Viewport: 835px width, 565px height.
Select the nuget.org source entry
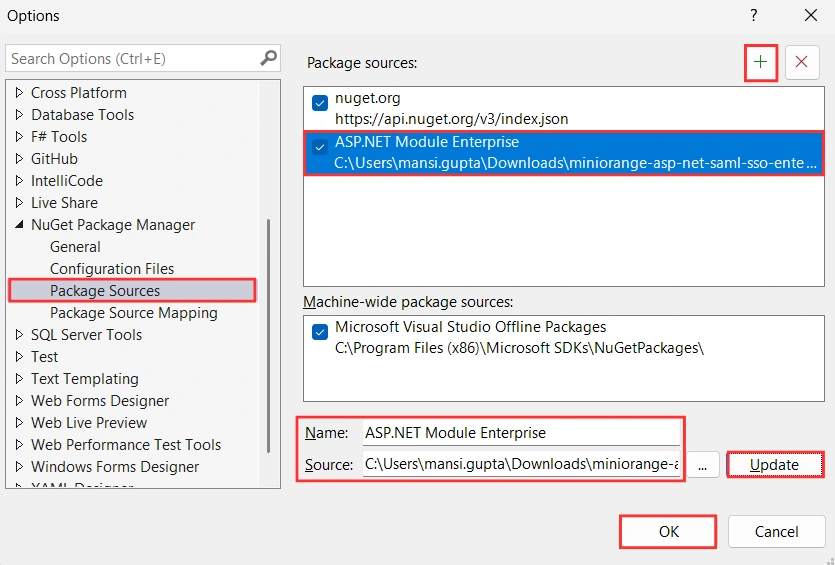tap(563, 108)
